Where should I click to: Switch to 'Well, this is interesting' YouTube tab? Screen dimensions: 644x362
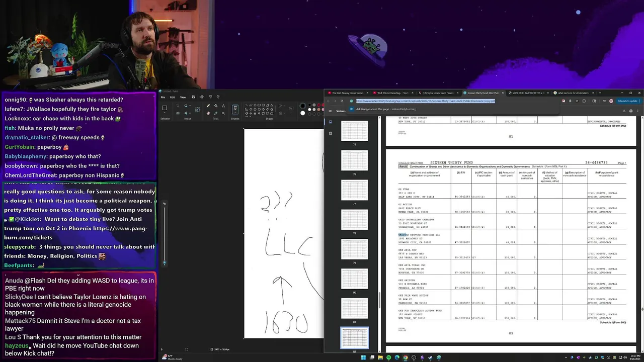click(392, 93)
